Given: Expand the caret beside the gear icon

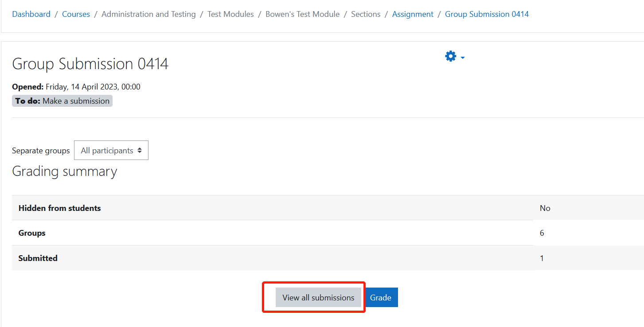Looking at the screenshot, I should pyautogui.click(x=463, y=58).
